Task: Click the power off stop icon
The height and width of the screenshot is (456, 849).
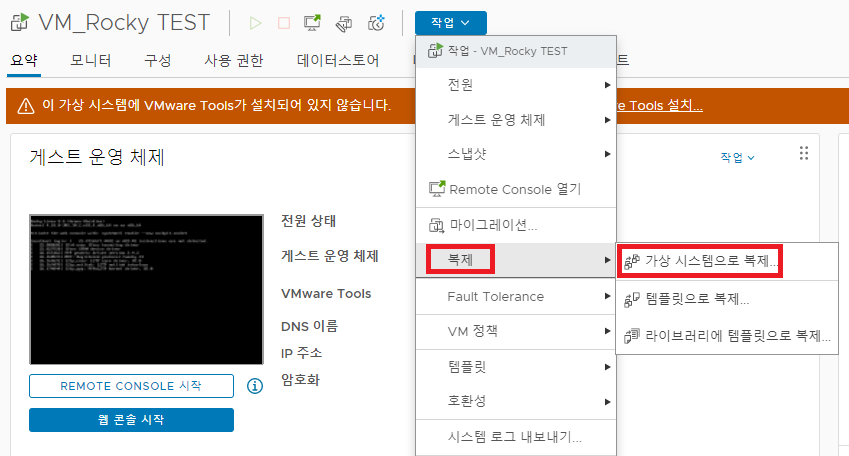Action: tap(284, 23)
